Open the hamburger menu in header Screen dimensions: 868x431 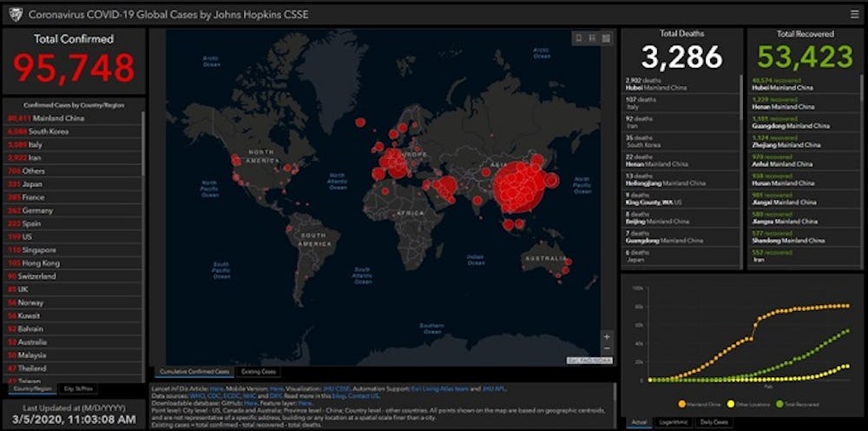coord(855,15)
